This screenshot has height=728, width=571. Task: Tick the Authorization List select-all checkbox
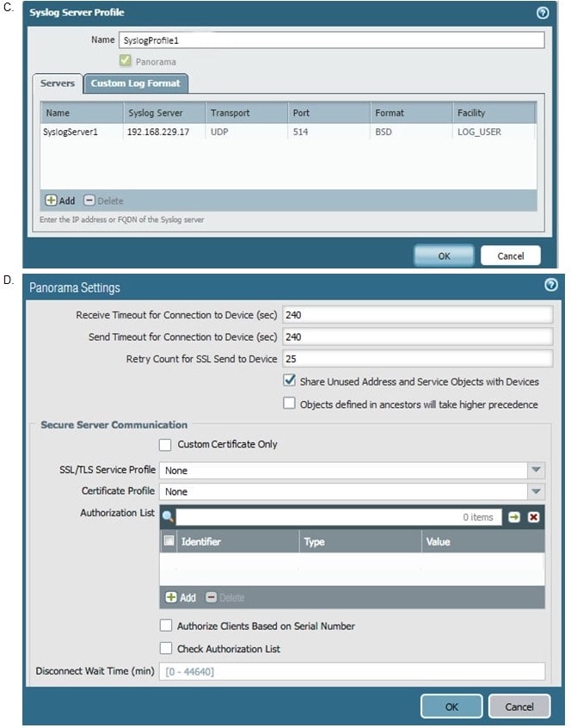coord(169,540)
